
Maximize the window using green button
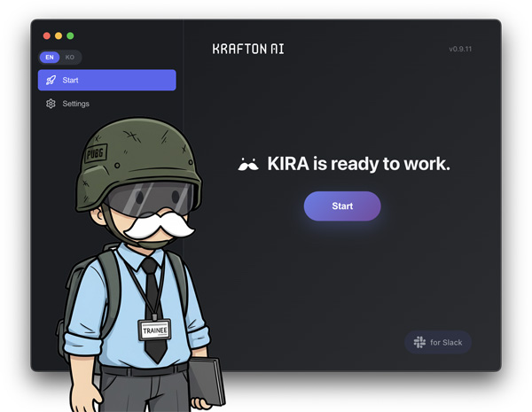point(70,36)
